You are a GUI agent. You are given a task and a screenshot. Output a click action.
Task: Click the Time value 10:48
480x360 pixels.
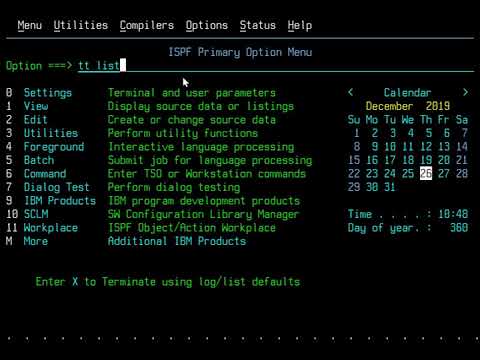point(453,214)
